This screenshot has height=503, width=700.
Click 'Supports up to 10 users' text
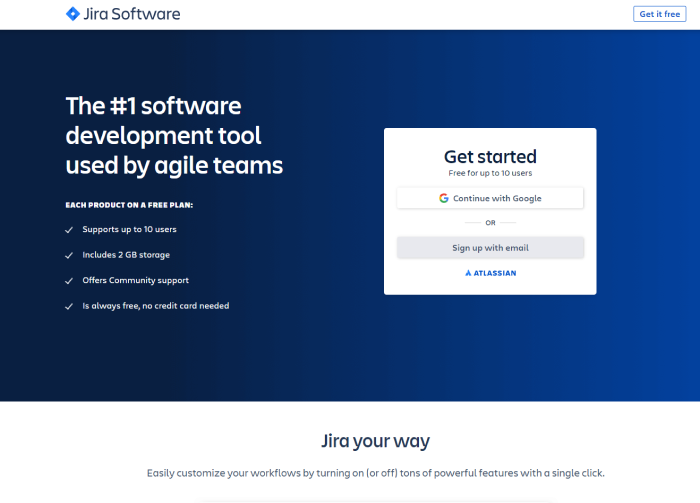point(129,229)
